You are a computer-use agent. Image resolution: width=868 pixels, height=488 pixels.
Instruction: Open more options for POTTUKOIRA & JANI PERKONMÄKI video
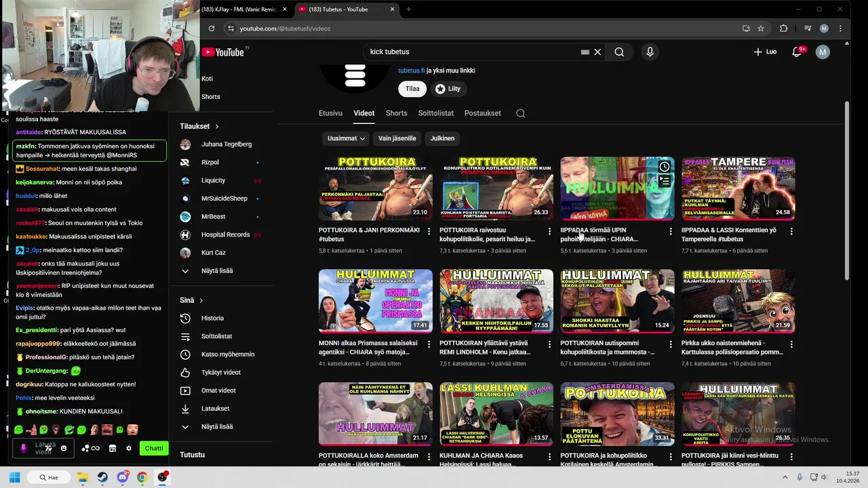(x=429, y=231)
